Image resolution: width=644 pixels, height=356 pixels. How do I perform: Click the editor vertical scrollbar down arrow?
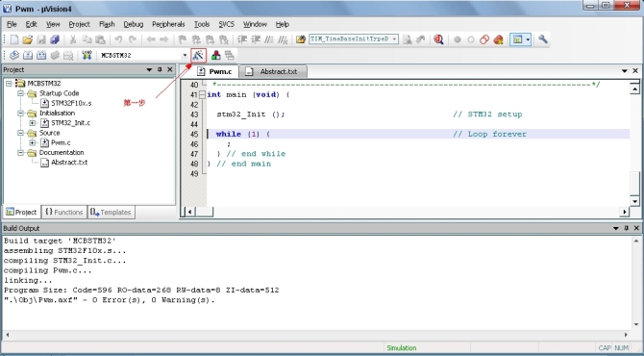635,201
